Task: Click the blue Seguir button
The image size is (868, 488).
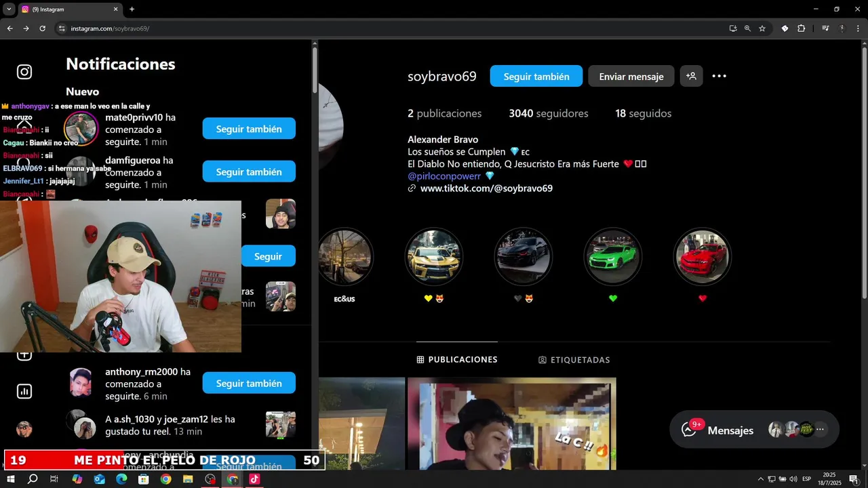Action: click(x=268, y=256)
